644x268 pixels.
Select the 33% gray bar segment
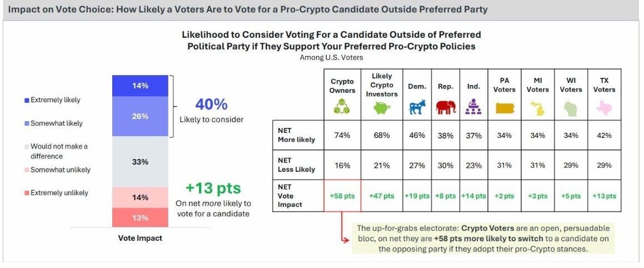point(141,162)
